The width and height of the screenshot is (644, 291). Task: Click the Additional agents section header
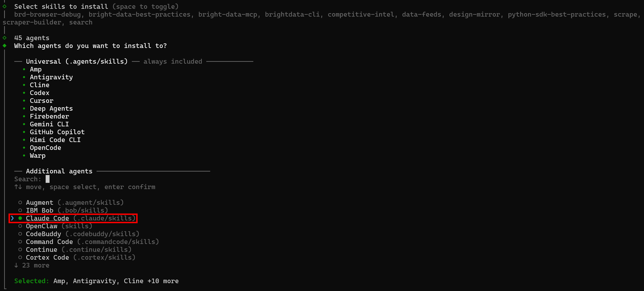(59, 171)
